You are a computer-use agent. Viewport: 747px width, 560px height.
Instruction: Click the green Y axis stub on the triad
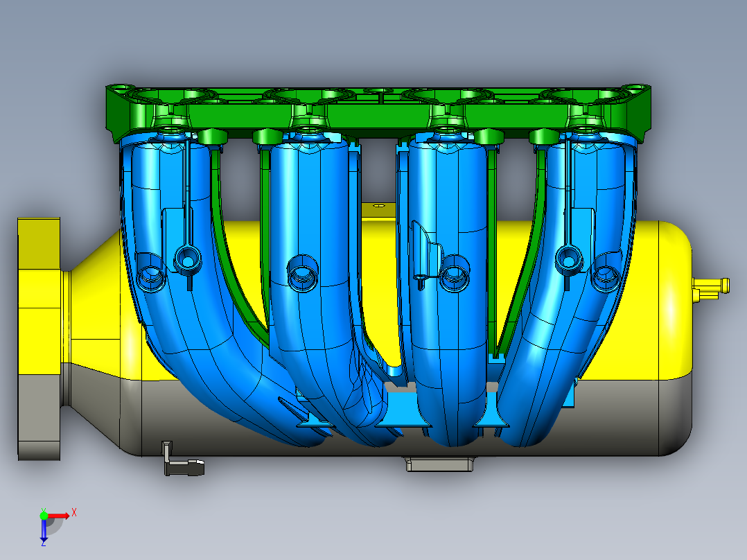(44, 509)
